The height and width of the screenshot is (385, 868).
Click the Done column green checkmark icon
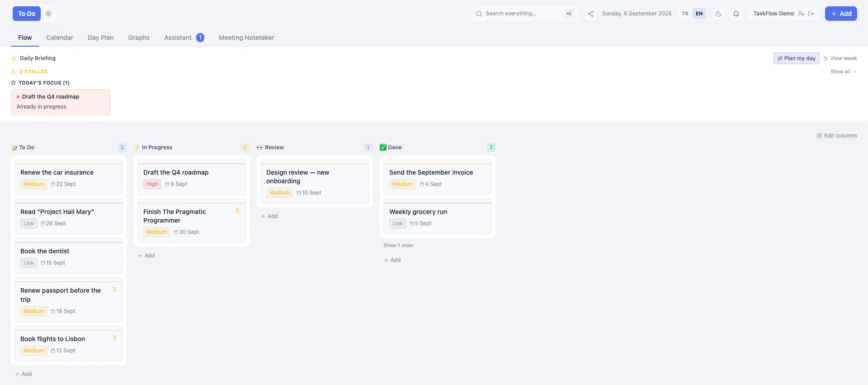click(x=383, y=147)
